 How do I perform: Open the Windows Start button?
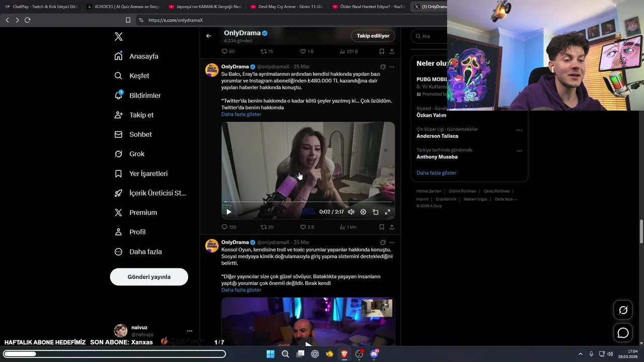(270, 354)
